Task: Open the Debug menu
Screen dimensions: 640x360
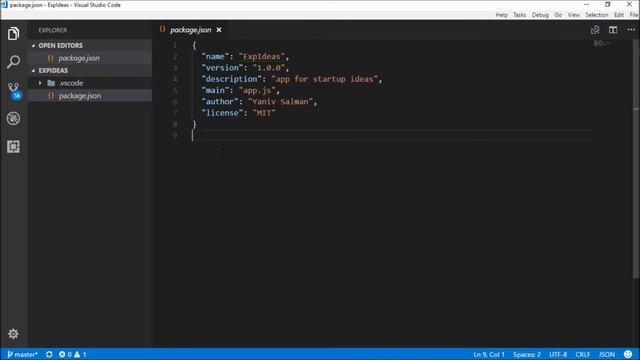Action: (x=540, y=15)
